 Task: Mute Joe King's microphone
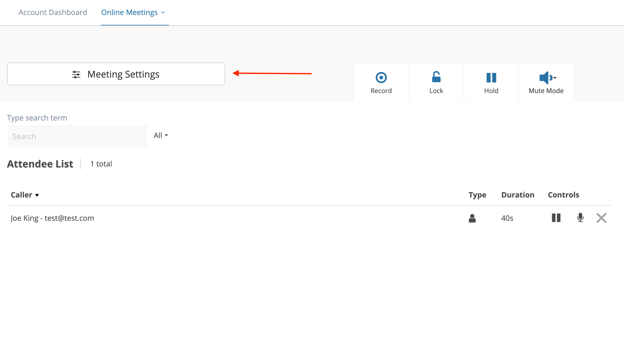(x=580, y=218)
